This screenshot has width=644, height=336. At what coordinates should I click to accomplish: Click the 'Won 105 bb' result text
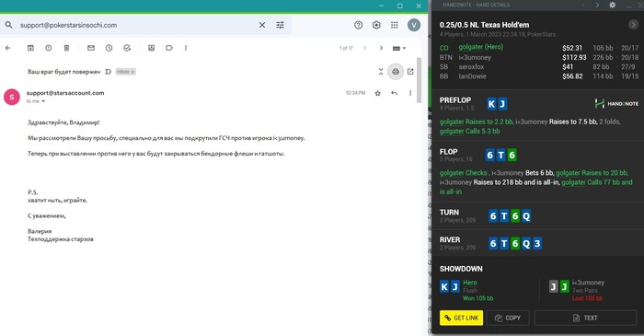click(x=478, y=298)
